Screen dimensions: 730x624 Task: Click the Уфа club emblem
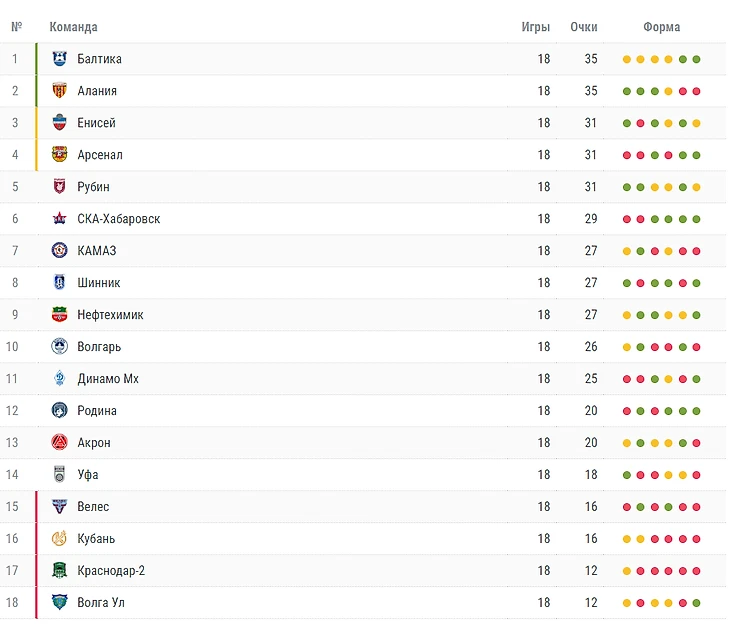point(59,475)
